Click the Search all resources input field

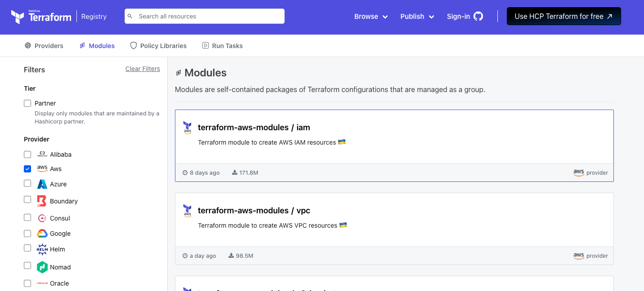tap(204, 16)
